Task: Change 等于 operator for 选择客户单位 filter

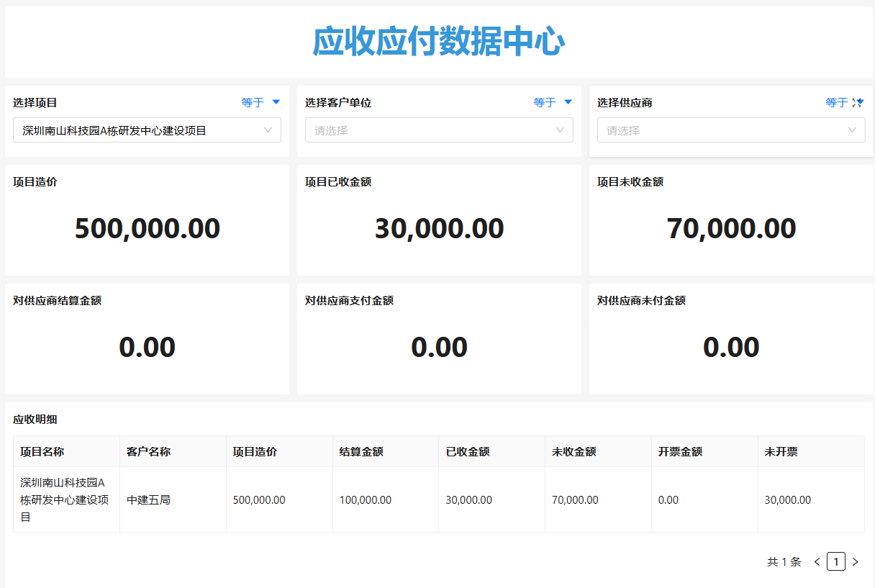Action: click(x=545, y=103)
